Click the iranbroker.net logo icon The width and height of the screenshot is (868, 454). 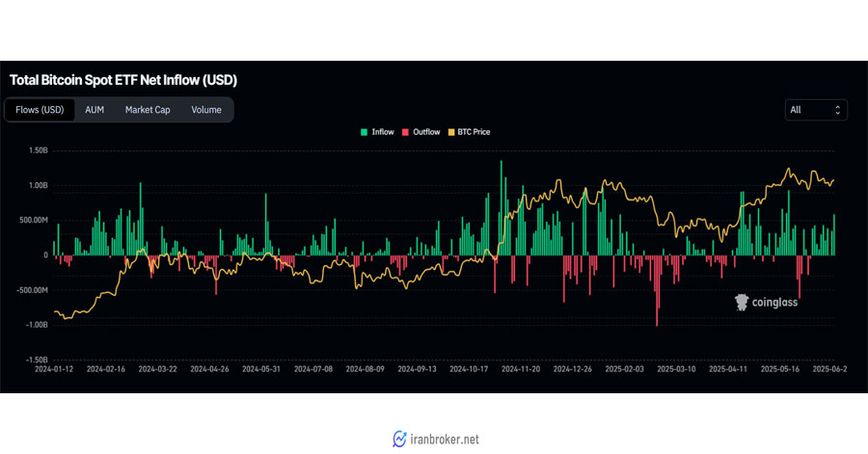399,440
